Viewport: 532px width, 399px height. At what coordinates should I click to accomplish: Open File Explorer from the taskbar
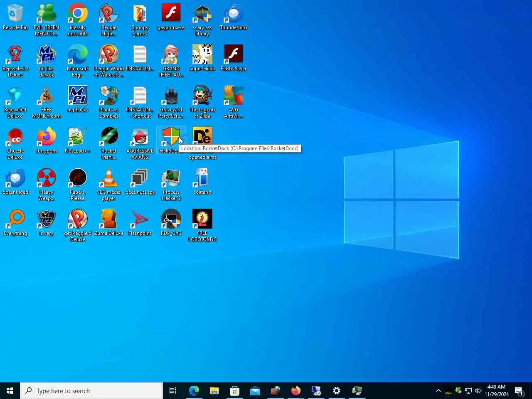[214, 391]
